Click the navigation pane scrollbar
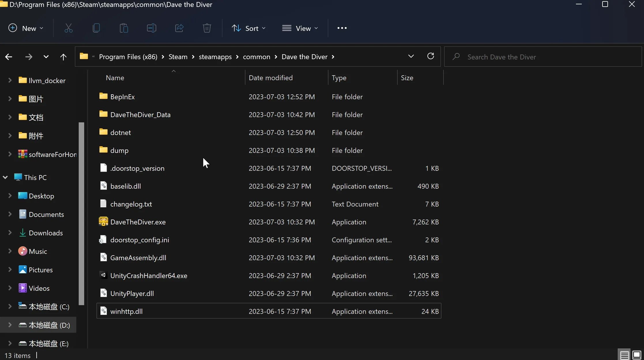Viewport: 644px width, 360px height. click(x=81, y=214)
